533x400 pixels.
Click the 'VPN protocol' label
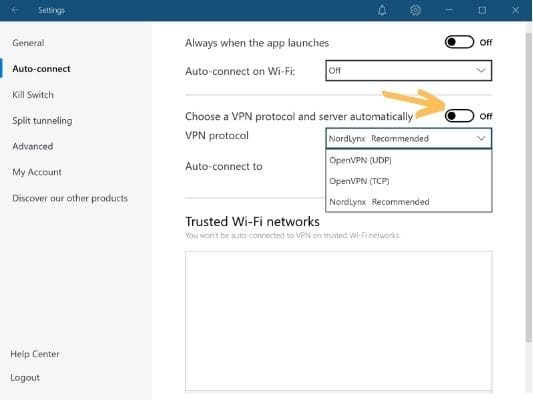[x=217, y=136]
